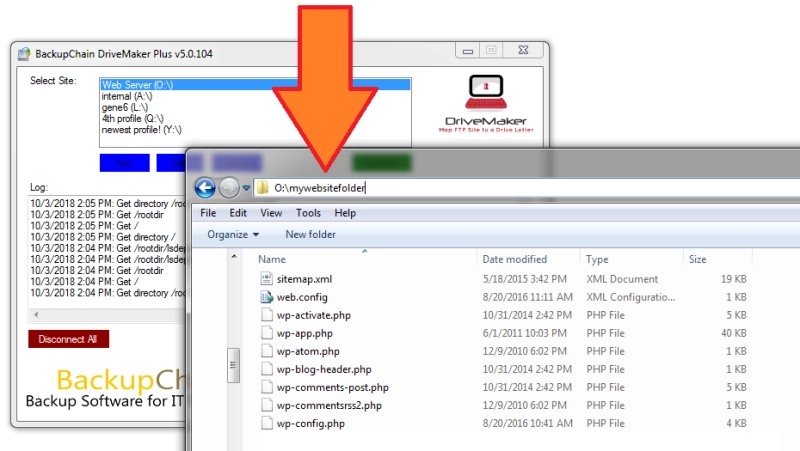Expand the Organize dropdown
The height and width of the screenshot is (451, 800).
point(233,234)
